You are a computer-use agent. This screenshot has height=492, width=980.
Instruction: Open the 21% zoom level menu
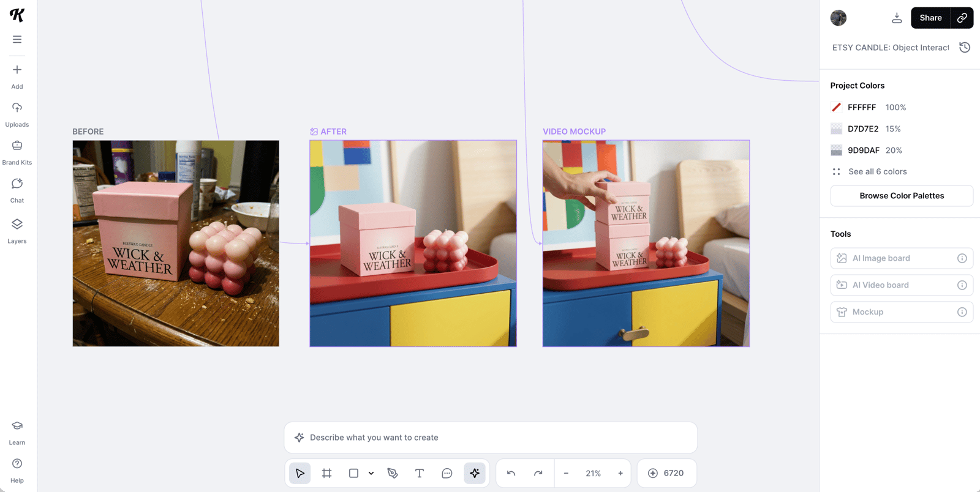[593, 473]
